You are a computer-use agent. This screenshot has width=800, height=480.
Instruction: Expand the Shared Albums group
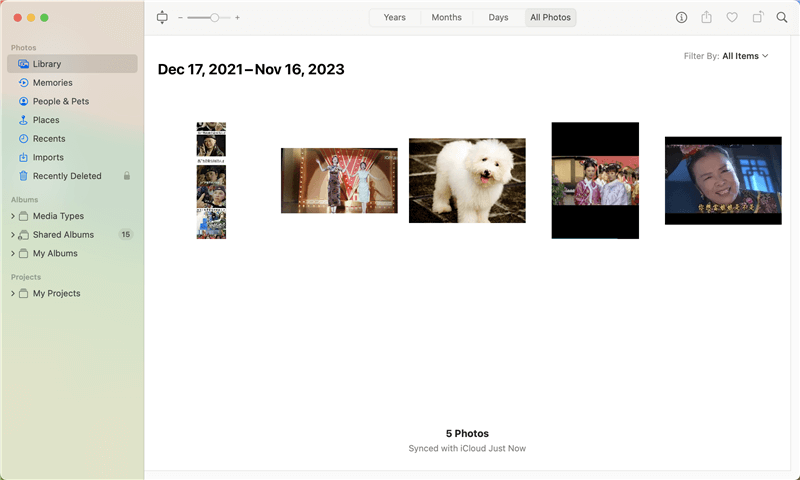(13, 235)
